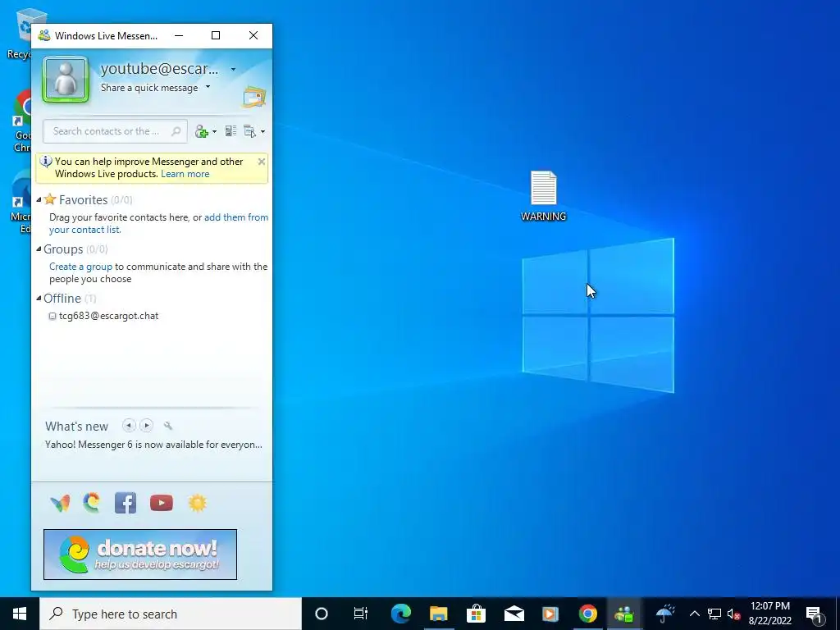This screenshot has height=630, width=840.
Task: Click the Favorites star icon
Action: point(50,199)
